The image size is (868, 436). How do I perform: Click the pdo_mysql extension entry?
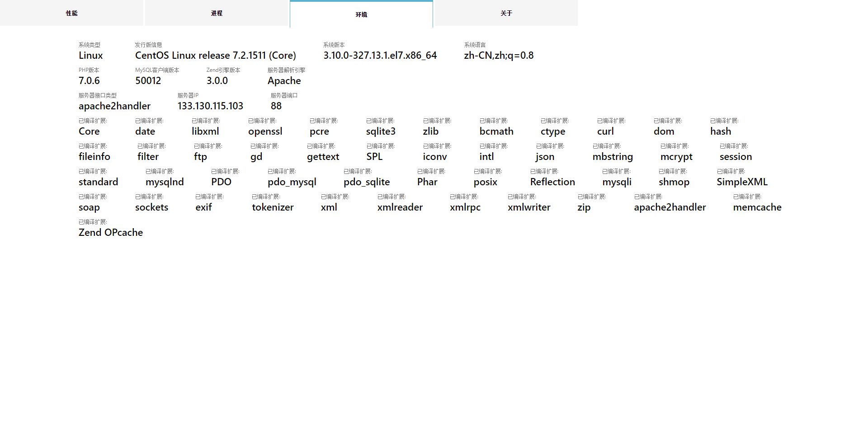pyautogui.click(x=292, y=182)
